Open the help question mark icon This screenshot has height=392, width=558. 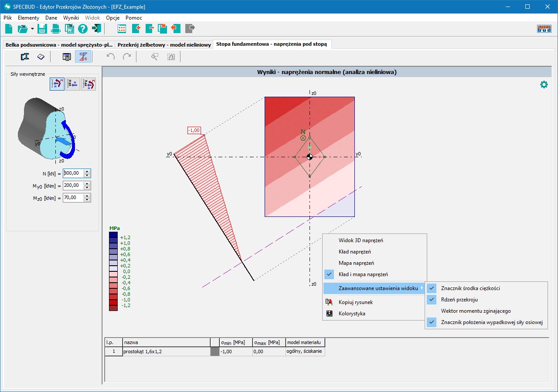pos(83,29)
